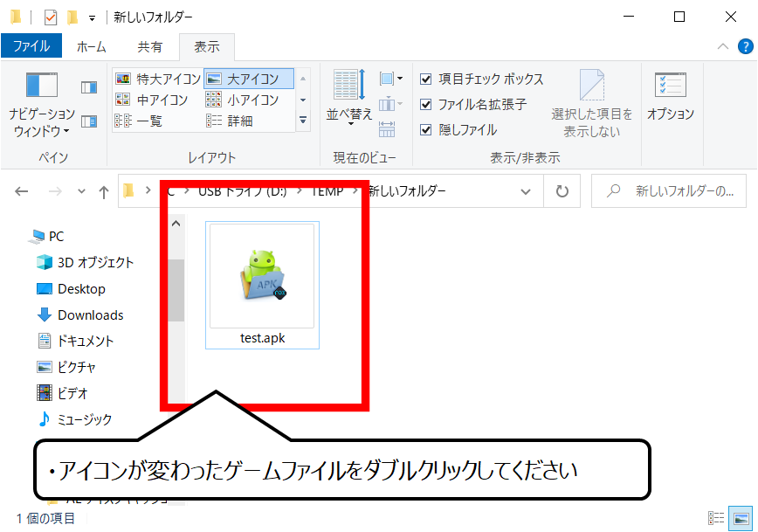Select the 表示 ribbon tab
758x532 pixels.
point(207,46)
